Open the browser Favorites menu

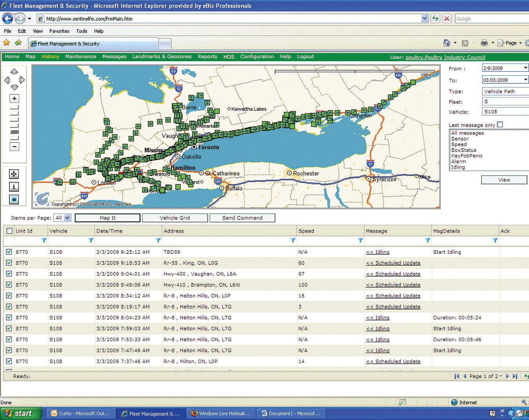[x=59, y=31]
